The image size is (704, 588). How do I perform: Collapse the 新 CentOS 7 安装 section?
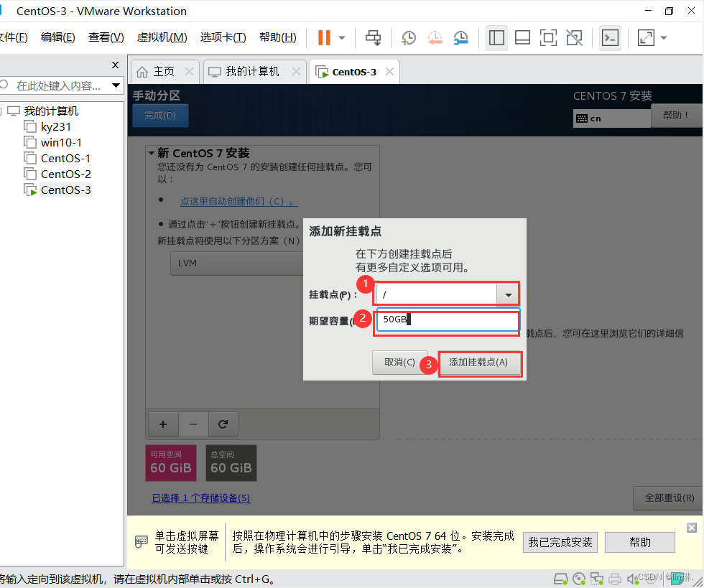(x=152, y=154)
